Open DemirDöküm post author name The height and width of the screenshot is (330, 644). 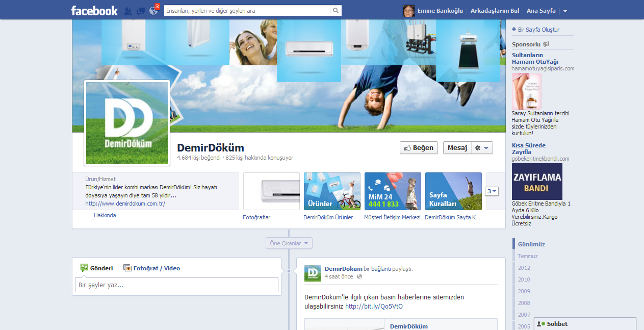[344, 269]
